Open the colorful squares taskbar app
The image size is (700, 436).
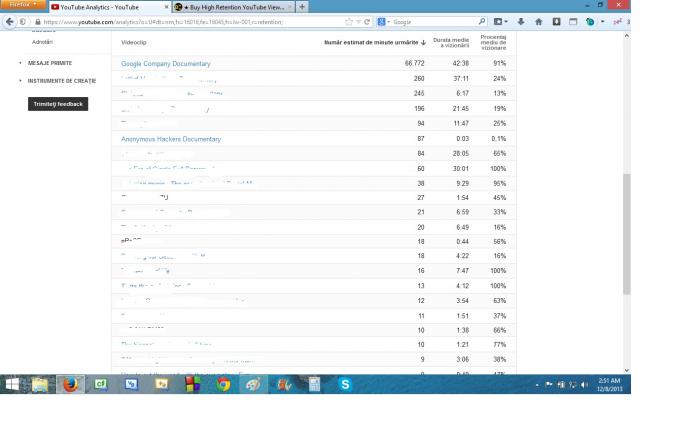[x=192, y=384]
